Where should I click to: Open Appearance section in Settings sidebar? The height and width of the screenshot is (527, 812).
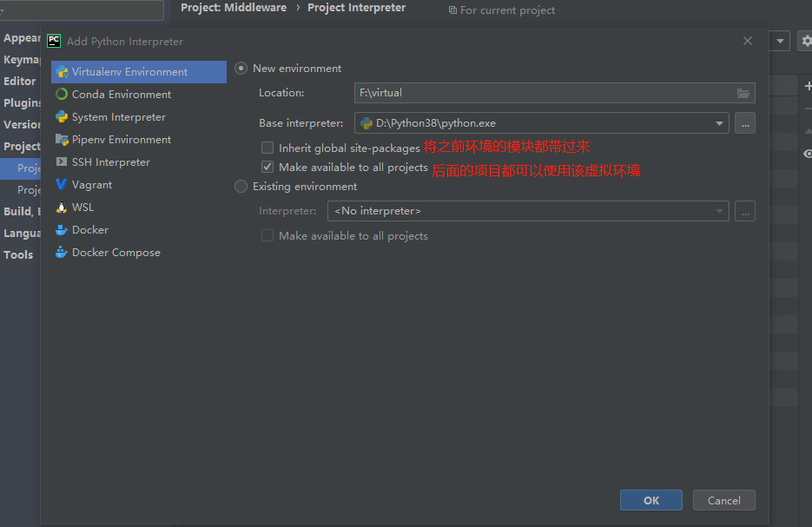coord(22,38)
